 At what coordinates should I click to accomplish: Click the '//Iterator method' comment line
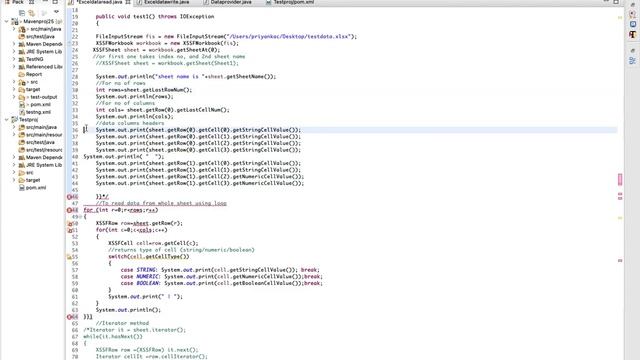(122, 323)
